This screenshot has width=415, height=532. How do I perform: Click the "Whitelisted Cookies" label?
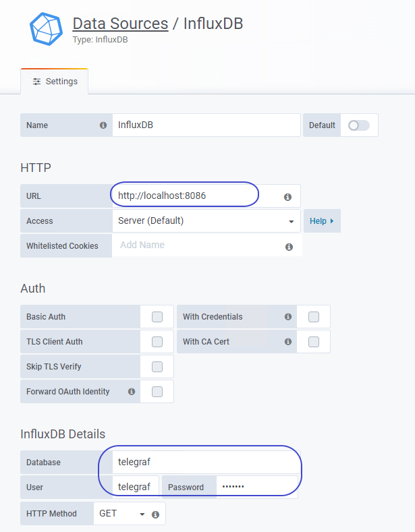point(62,246)
